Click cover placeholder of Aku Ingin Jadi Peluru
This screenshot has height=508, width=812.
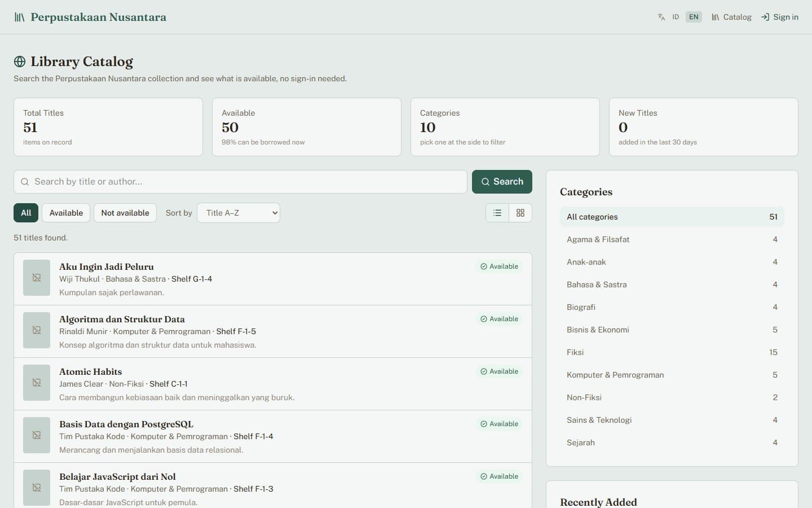point(37,278)
